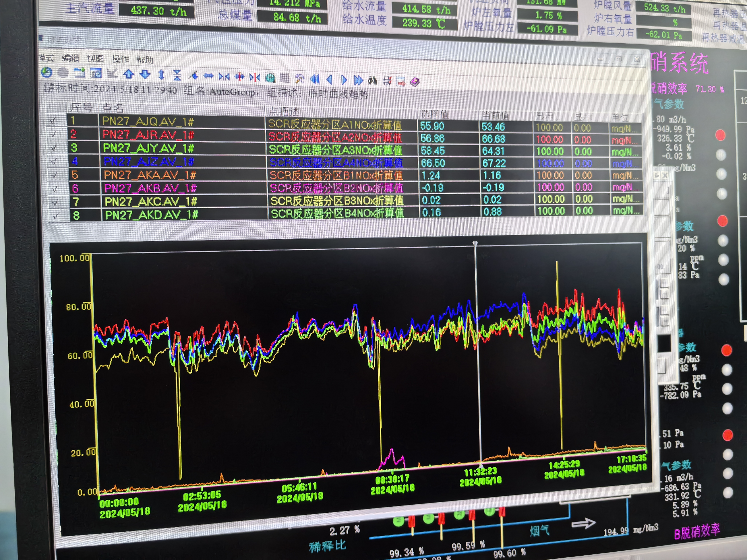The height and width of the screenshot is (560, 747).
Task: Click the green clock real-time trend icon
Action: [x=46, y=72]
